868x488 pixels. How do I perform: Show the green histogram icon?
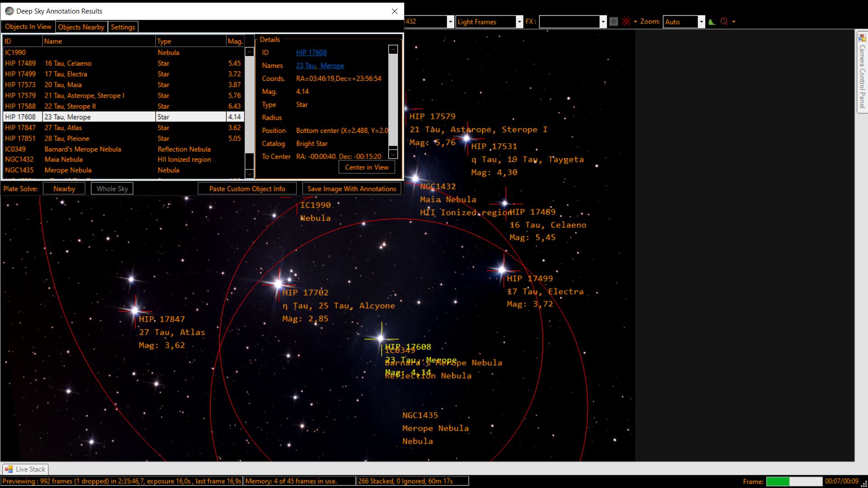coord(712,22)
